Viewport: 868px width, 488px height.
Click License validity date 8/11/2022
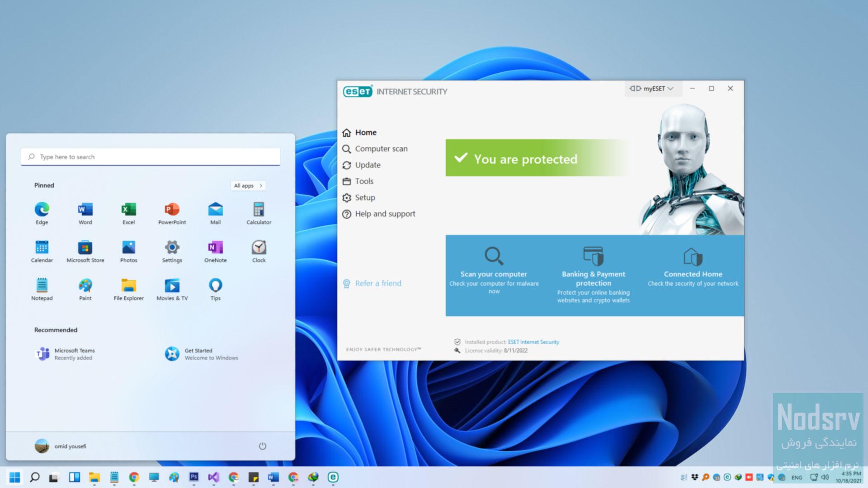[x=516, y=351]
